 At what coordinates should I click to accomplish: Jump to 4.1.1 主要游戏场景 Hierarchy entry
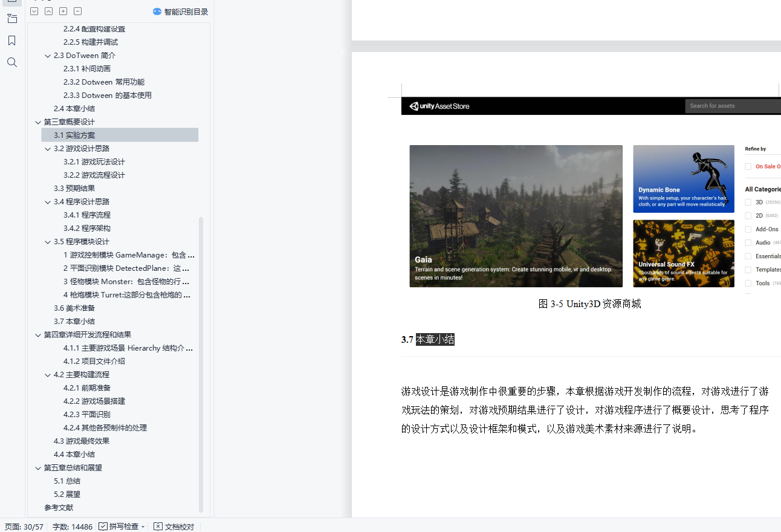pos(128,348)
